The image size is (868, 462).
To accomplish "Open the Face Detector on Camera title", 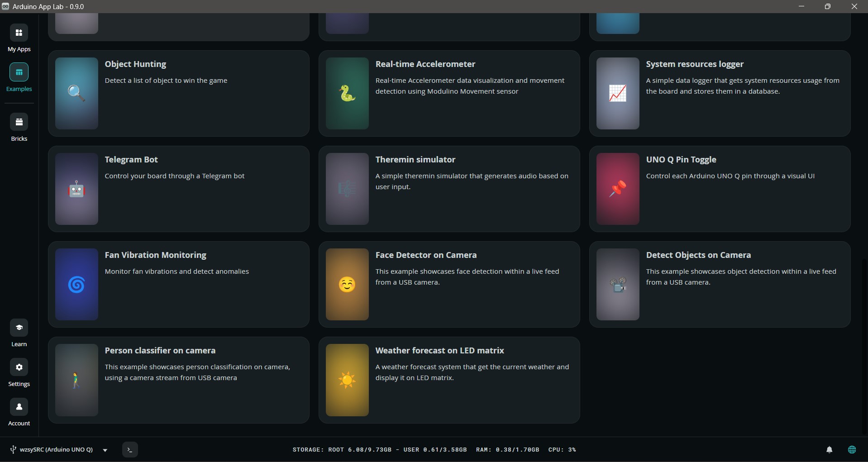I will tap(426, 255).
